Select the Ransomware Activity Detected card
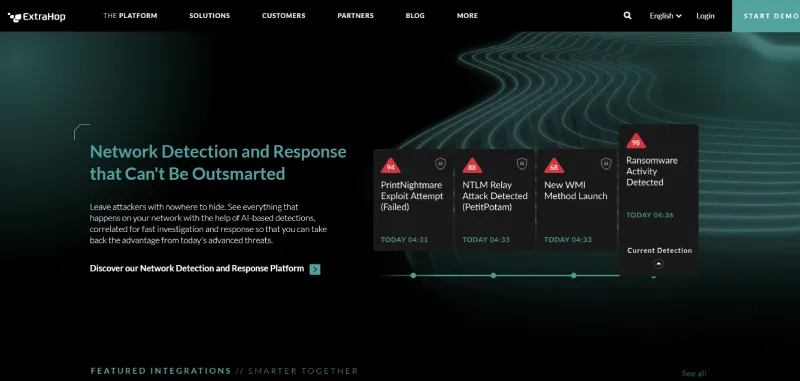 [658, 200]
